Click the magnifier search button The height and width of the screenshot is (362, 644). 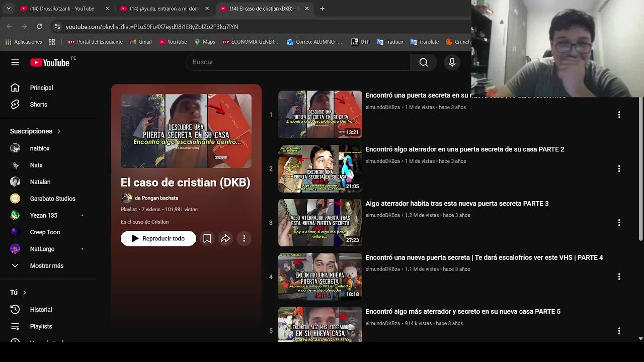[424, 62]
